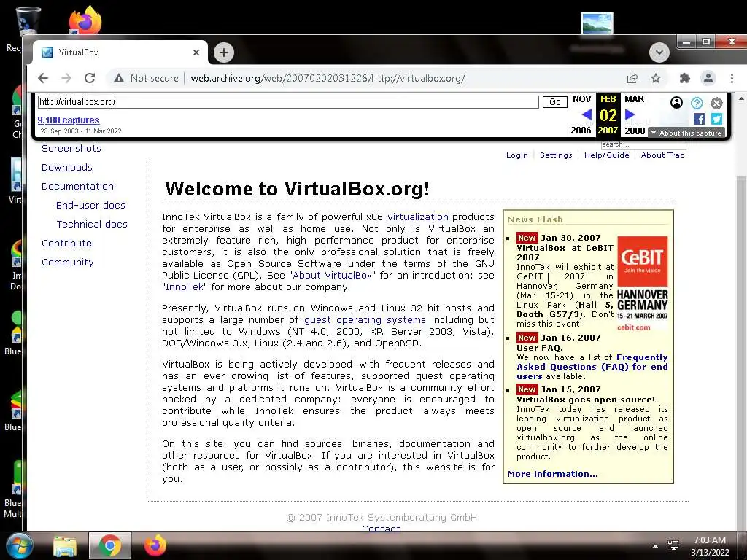Select the MAR month in Wayback toolbar
The height and width of the screenshot is (560, 747).
[x=634, y=99]
